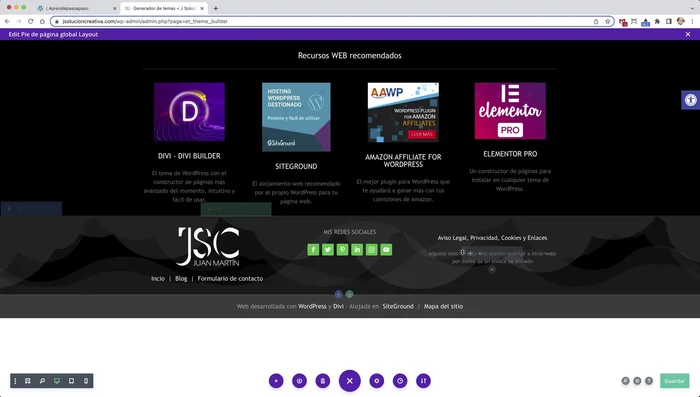Open a new browser tab
Viewport: 700px width, 397px height.
click(x=216, y=8)
